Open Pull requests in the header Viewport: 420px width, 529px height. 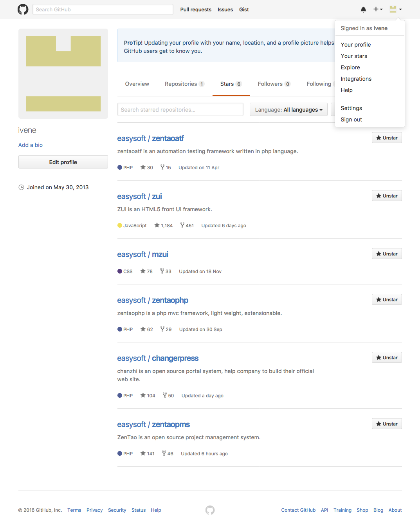tap(196, 9)
